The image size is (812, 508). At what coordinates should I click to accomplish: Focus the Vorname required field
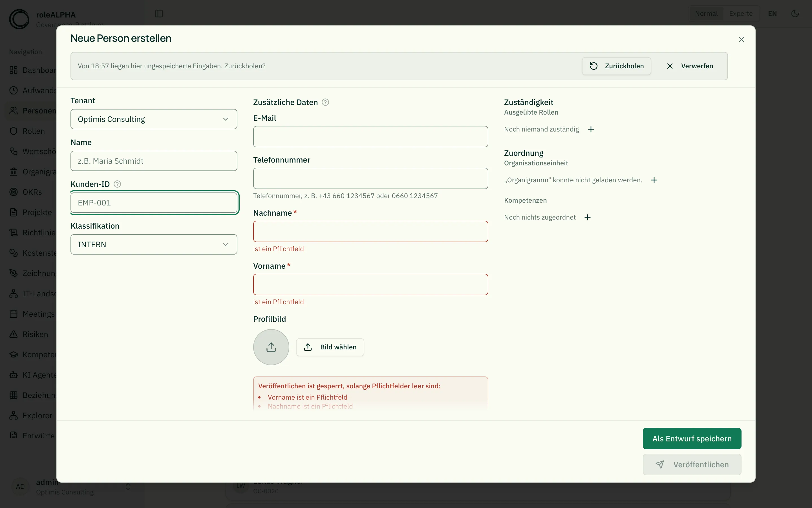(370, 284)
